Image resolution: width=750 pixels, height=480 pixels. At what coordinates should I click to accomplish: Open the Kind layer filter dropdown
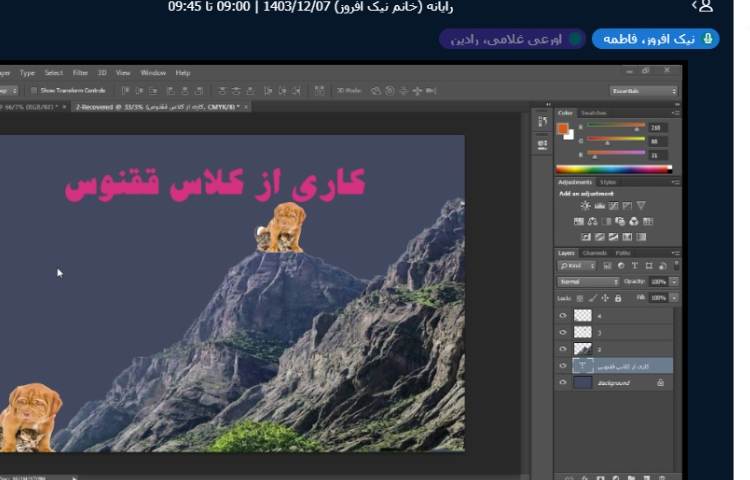577,266
